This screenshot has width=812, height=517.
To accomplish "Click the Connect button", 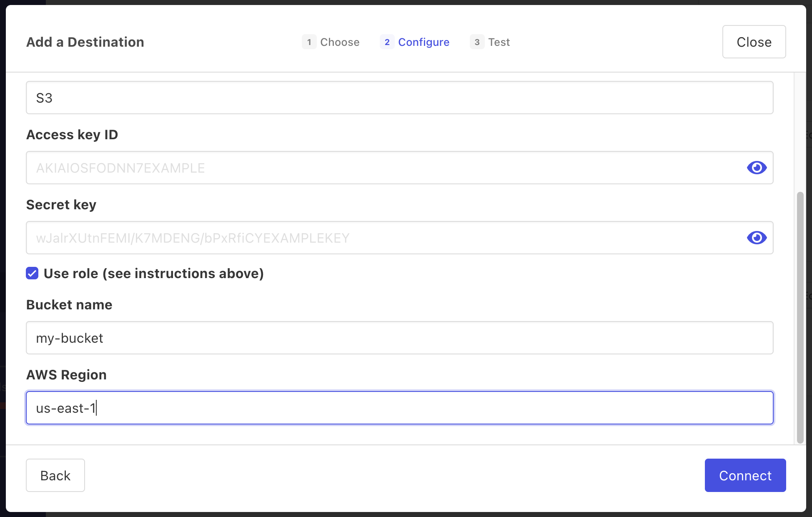I will [745, 475].
